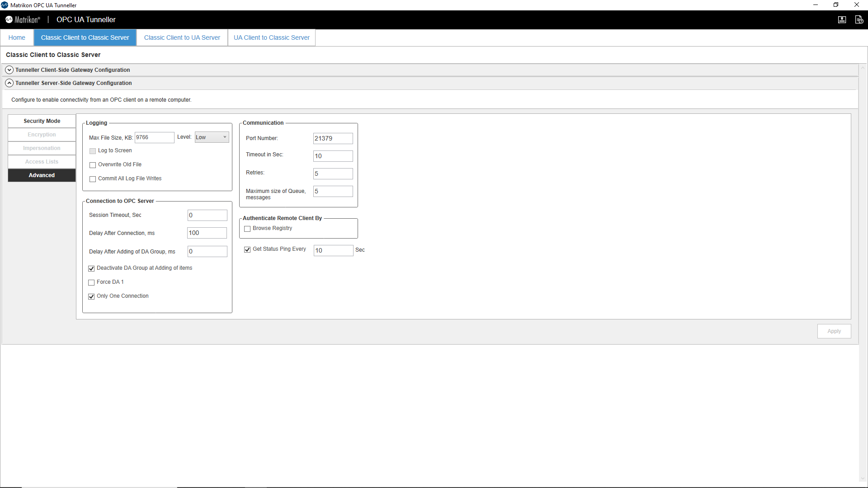The width and height of the screenshot is (868, 488).
Task: Click the 'Communication' group label
Action: coord(263,123)
